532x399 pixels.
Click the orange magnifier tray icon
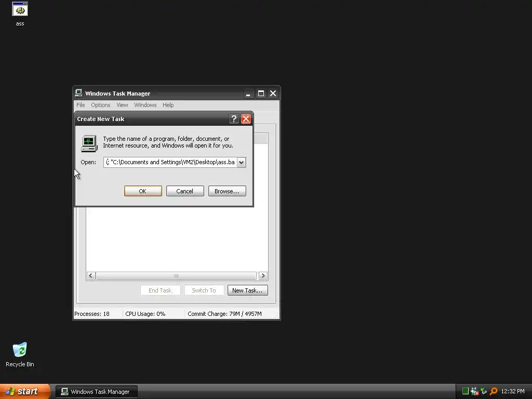coord(494,391)
